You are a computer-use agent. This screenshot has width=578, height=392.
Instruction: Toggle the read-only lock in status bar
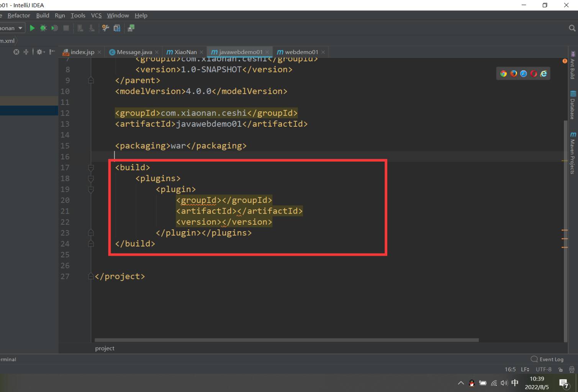[x=560, y=369]
